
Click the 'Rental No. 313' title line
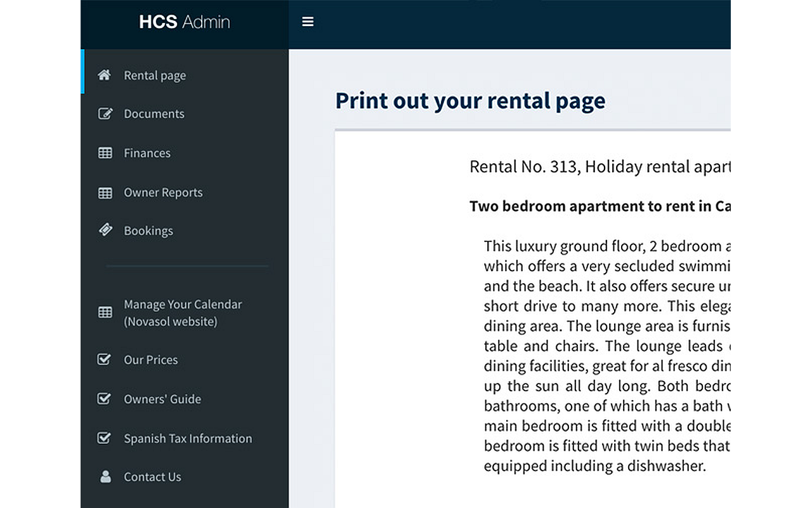600,167
